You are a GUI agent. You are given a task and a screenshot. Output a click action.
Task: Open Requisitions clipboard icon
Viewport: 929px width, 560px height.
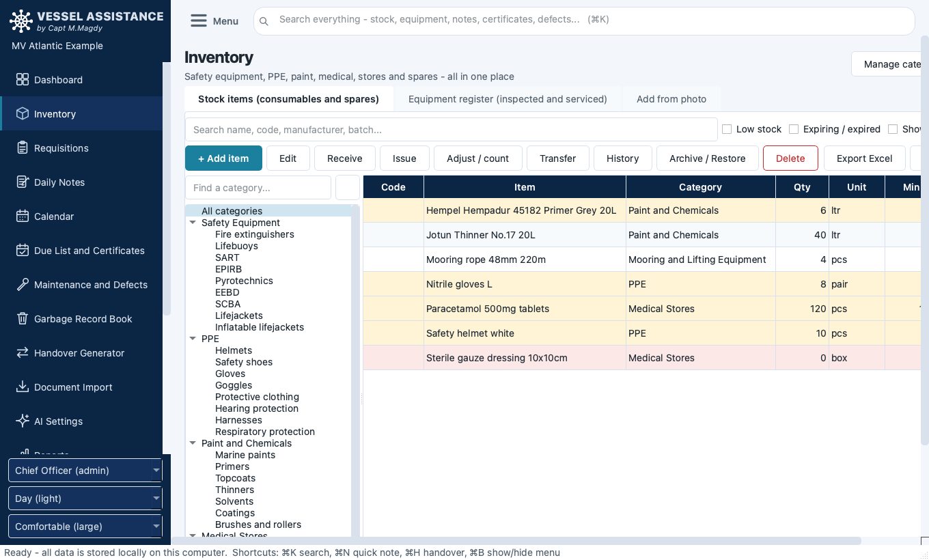tap(23, 148)
